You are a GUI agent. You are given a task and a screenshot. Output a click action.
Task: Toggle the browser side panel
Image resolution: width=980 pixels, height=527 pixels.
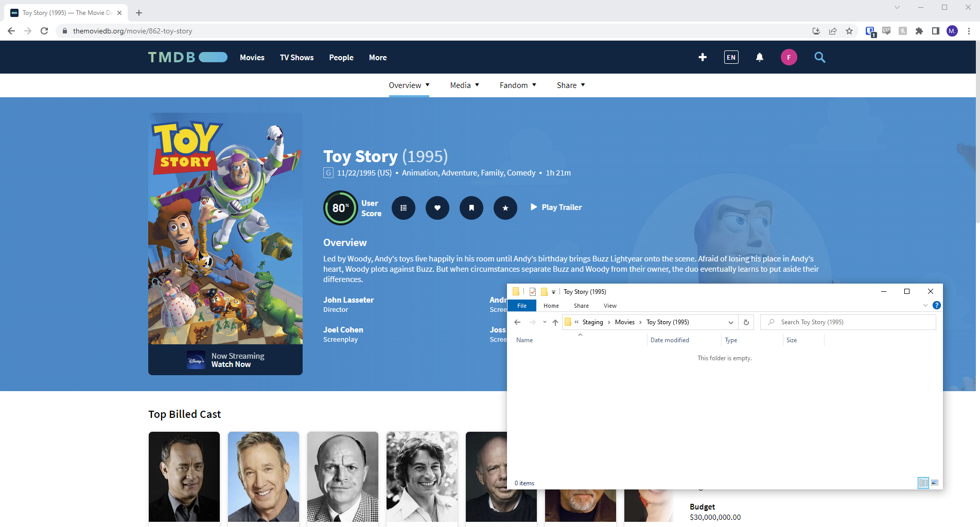tap(936, 31)
